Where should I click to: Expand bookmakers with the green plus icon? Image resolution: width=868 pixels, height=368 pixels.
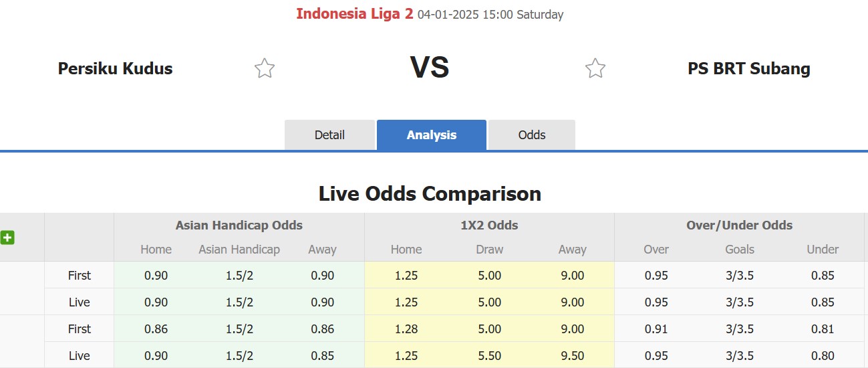click(x=7, y=238)
